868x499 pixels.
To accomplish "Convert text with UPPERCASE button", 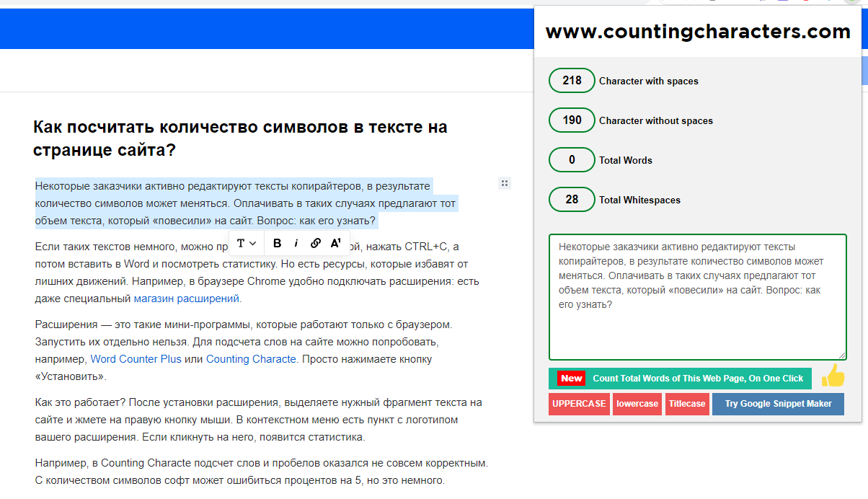I will click(x=579, y=404).
